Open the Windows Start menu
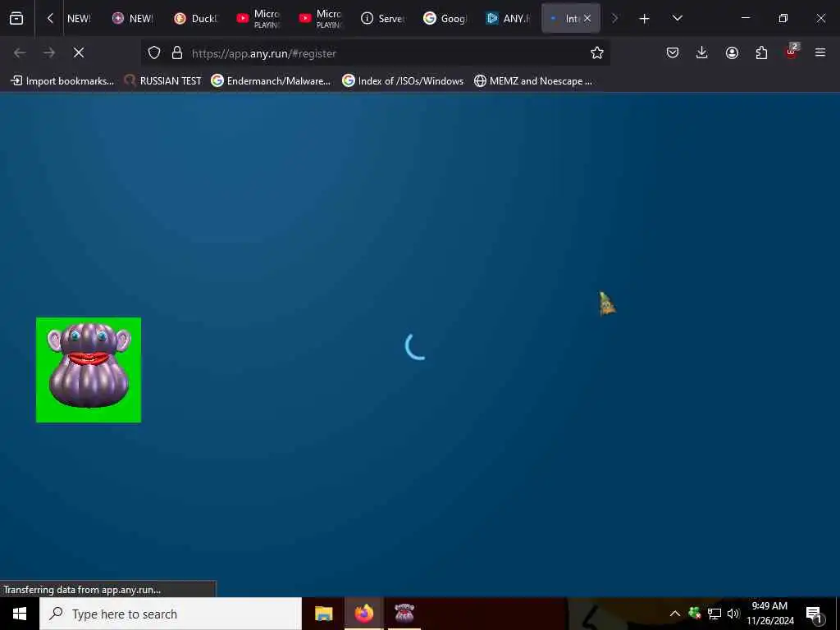The height and width of the screenshot is (630, 840). coord(20,614)
